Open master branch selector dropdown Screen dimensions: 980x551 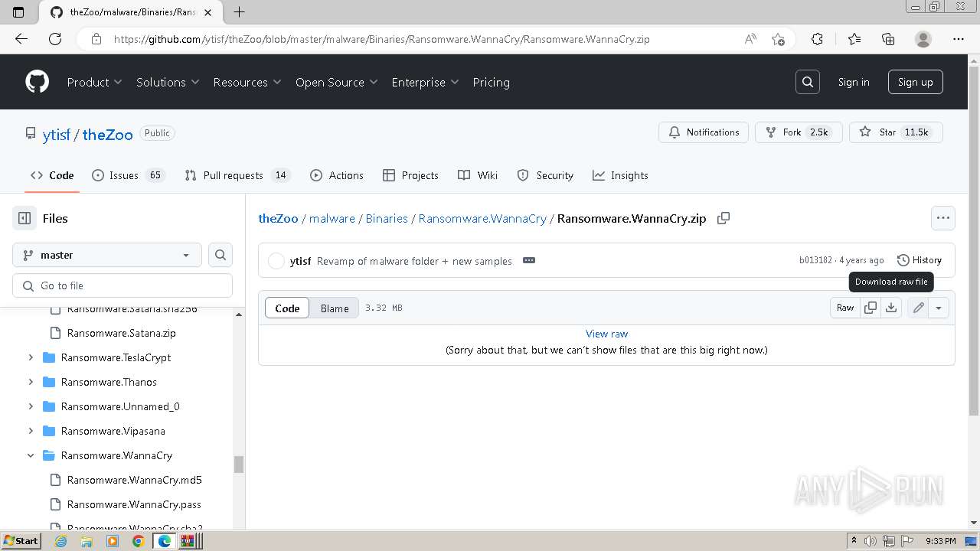[107, 255]
